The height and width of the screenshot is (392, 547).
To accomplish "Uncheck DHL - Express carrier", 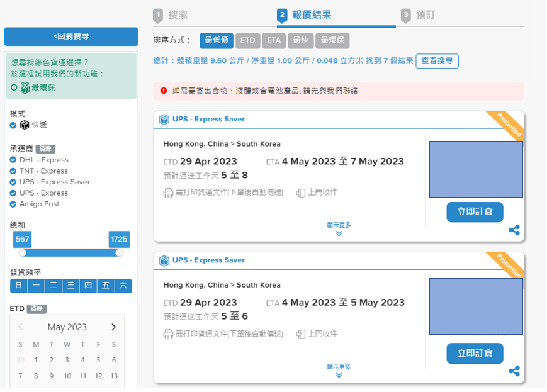I will (13, 160).
